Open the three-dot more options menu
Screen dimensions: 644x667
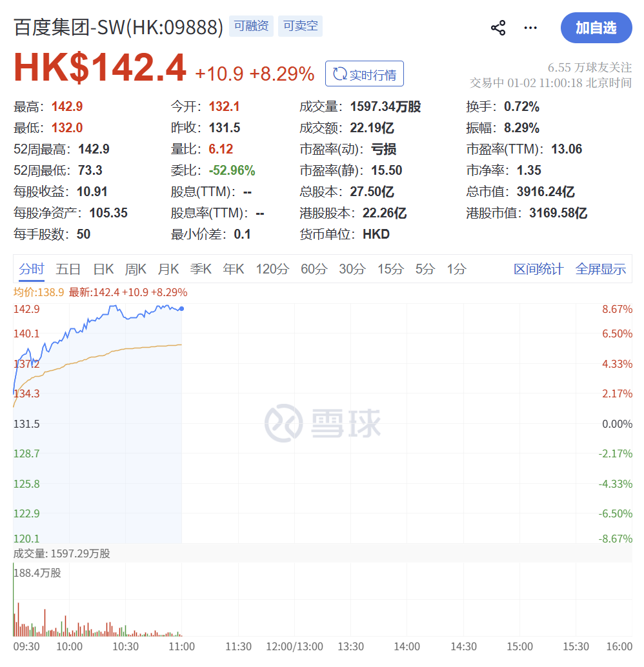[530, 28]
